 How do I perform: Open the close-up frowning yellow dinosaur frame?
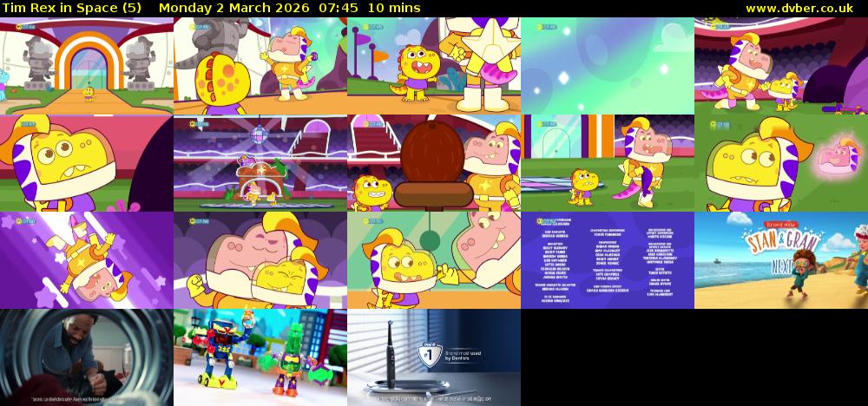click(87, 163)
